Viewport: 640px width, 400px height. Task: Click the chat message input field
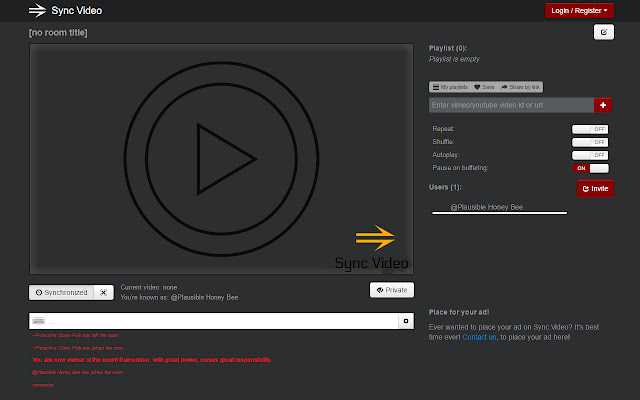(213, 321)
